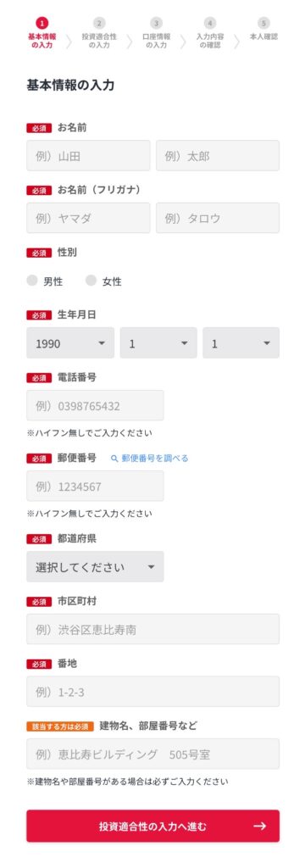Click the 市区町村 input field
Screen dimensions: 305x868
click(152, 630)
